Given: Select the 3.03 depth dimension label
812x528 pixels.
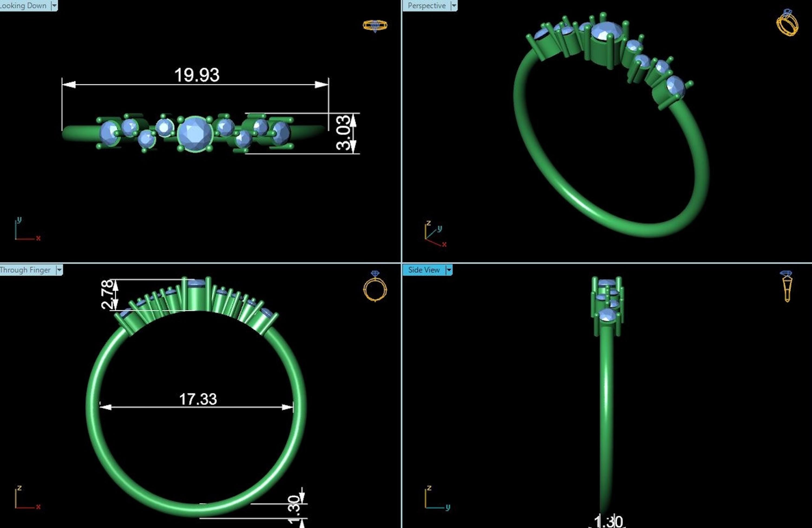Looking at the screenshot, I should (343, 133).
